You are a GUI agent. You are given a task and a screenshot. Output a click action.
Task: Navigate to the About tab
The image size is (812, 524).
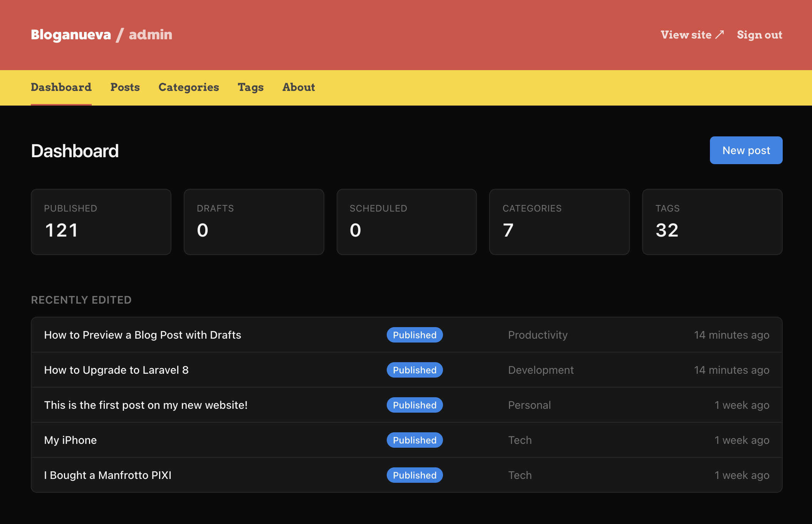tap(299, 87)
